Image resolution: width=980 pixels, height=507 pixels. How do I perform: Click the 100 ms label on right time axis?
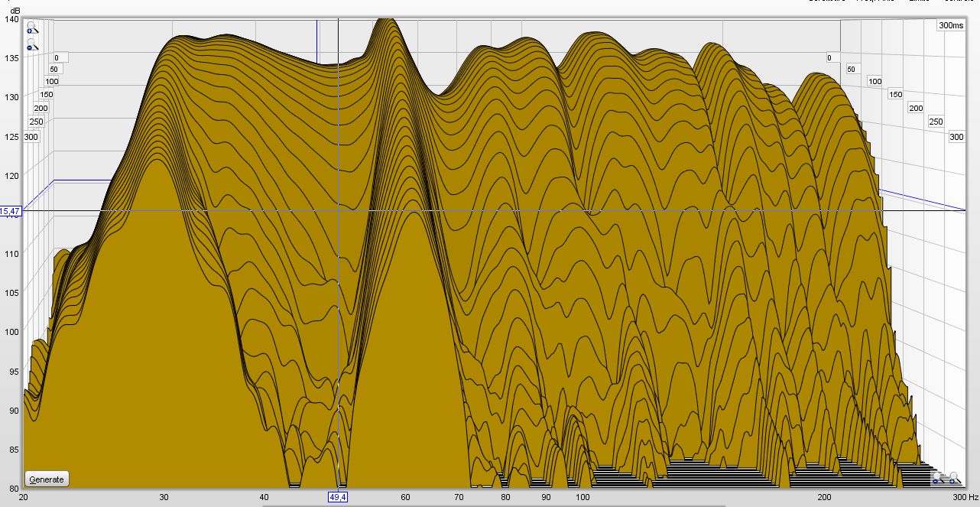point(875,81)
